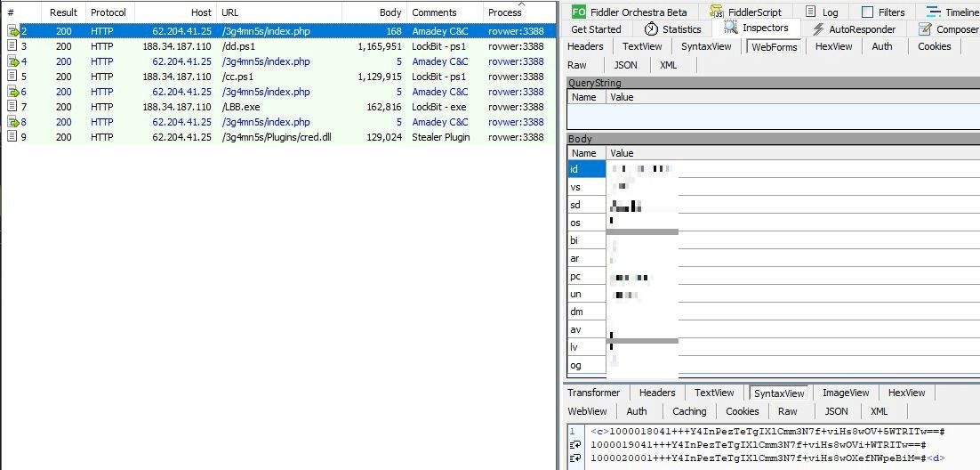
Task: Click the session 8 request icon
Action: click(12, 121)
